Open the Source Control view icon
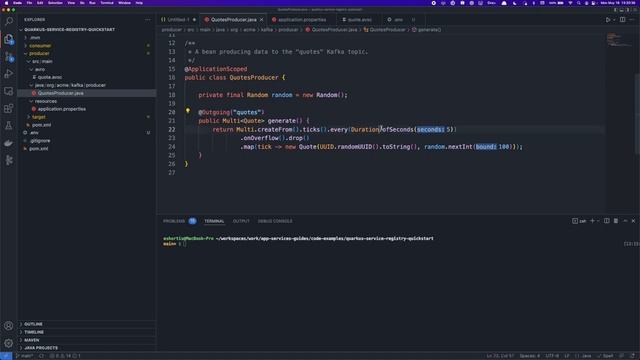The image size is (640, 360). (9, 56)
